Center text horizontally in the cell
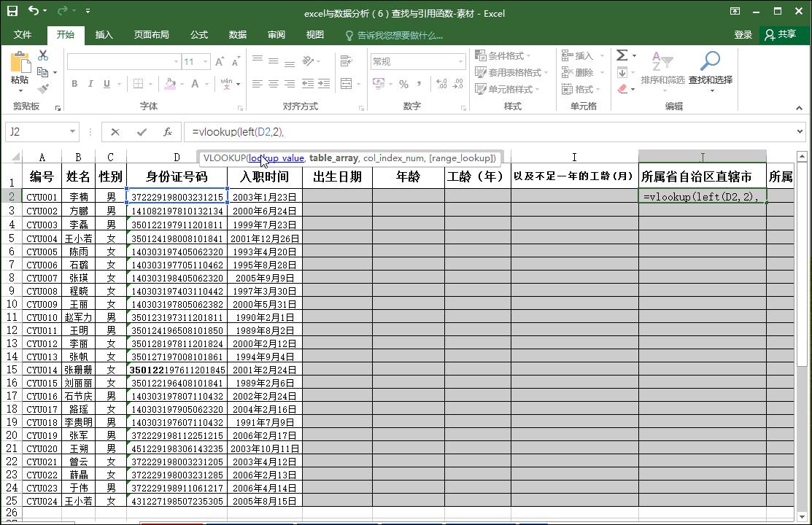The width and height of the screenshot is (812, 525). point(274,84)
